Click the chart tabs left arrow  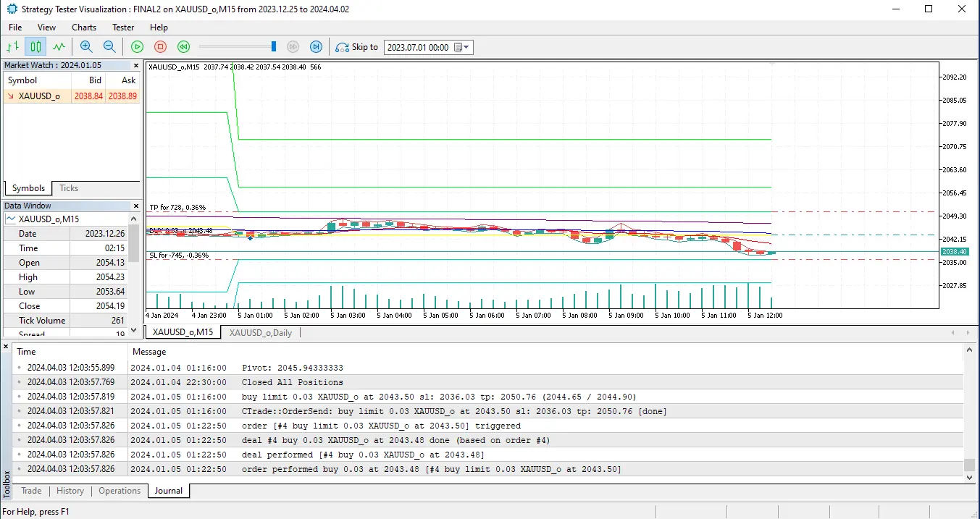[953, 332]
